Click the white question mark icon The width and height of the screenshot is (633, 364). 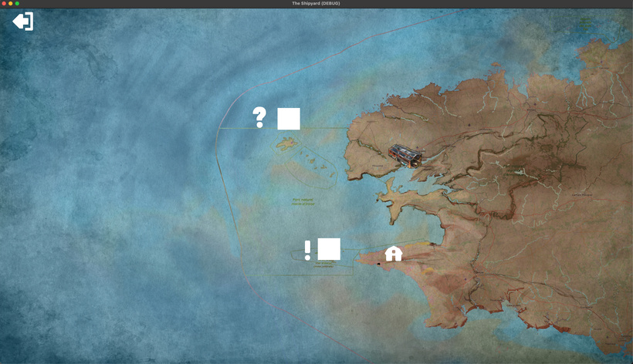tap(259, 117)
